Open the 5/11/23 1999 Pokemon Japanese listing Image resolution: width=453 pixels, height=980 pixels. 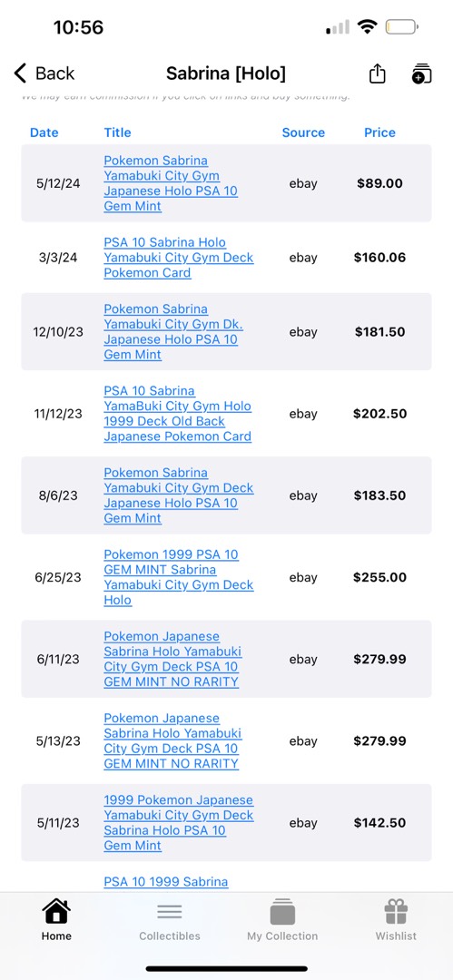179,822
